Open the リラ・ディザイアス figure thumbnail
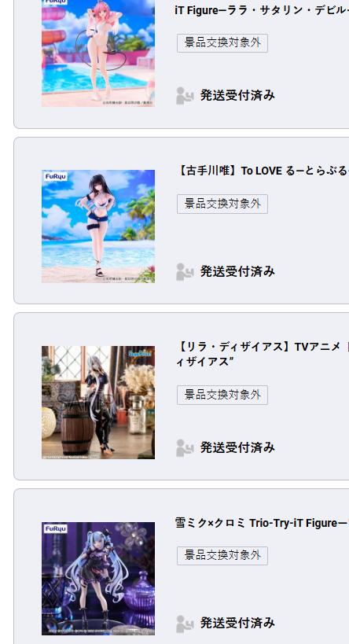This screenshot has height=644, width=349. click(98, 403)
